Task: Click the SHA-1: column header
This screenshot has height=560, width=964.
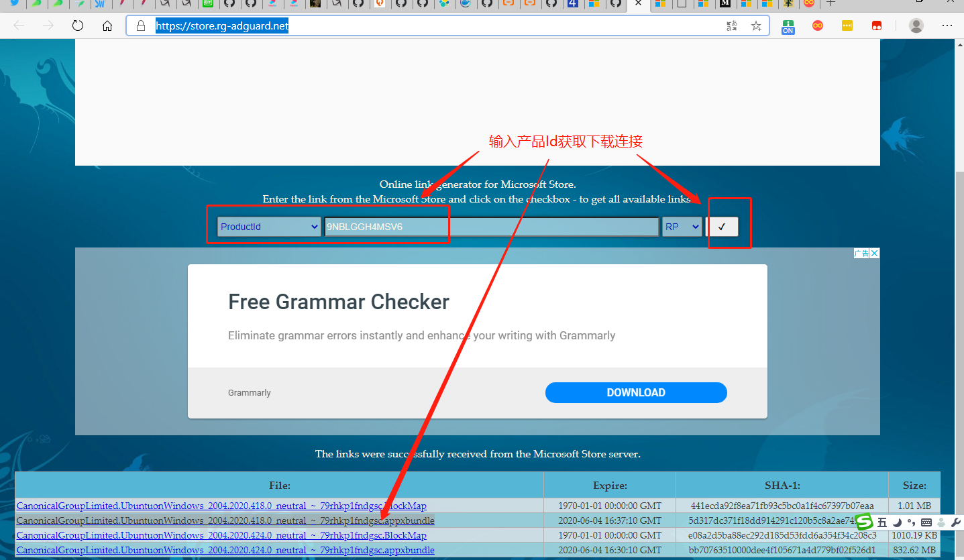Action: pos(782,485)
